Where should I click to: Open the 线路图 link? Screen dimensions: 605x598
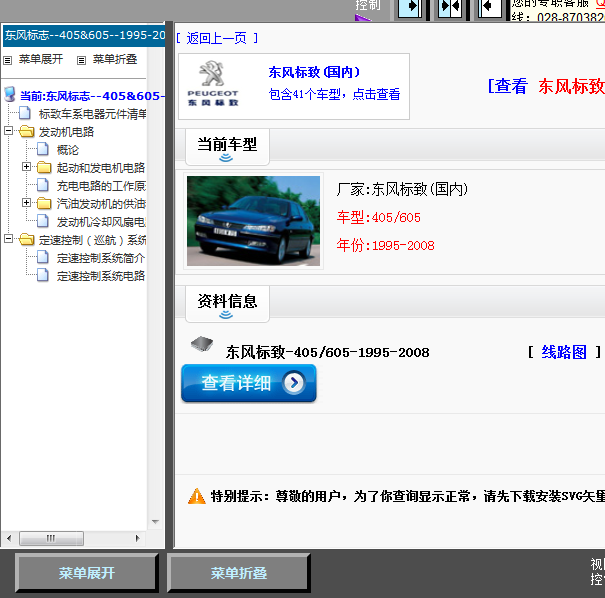tap(564, 352)
